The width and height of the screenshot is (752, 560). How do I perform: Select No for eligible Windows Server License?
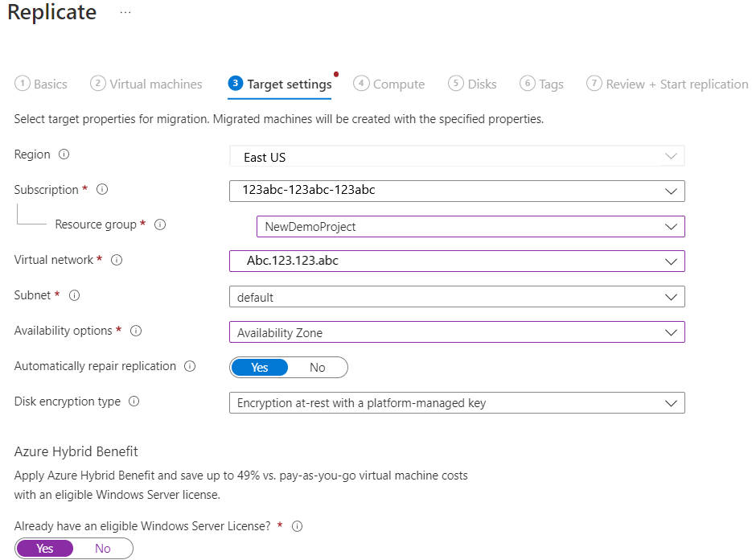102,548
